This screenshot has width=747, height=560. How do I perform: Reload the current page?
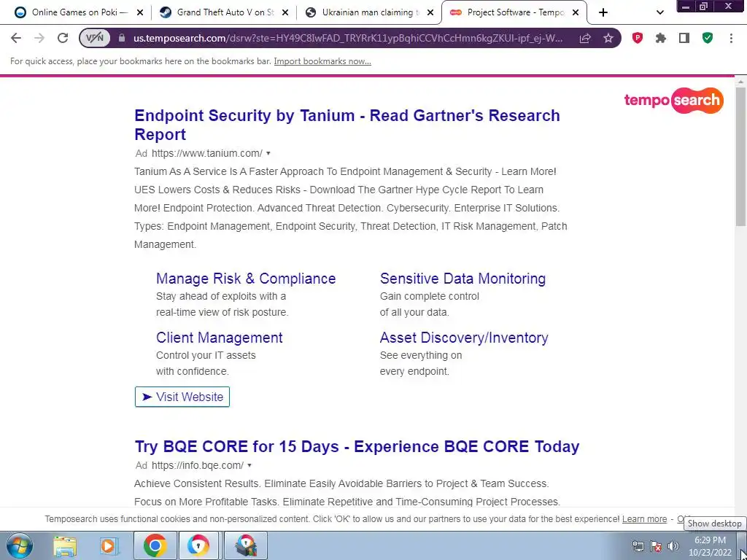coord(63,38)
